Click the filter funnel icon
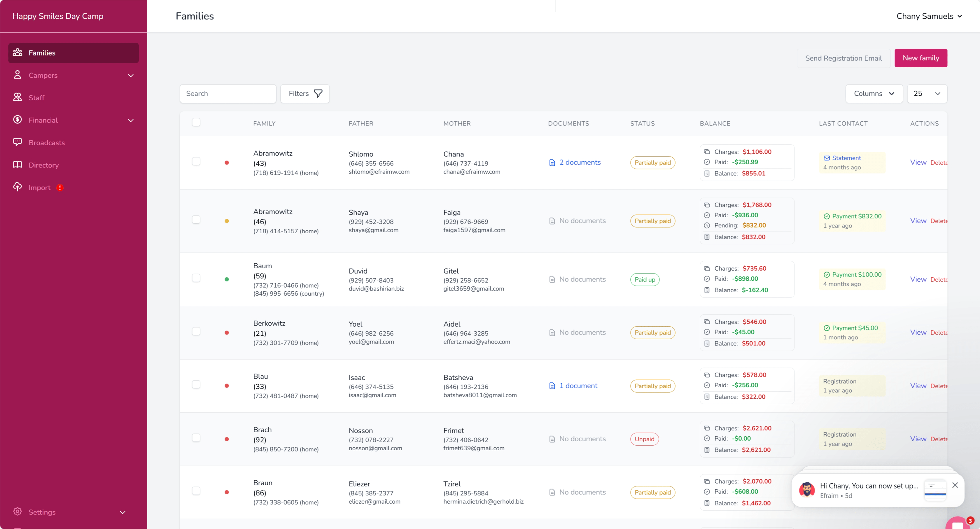The height and width of the screenshot is (529, 980). click(318, 93)
